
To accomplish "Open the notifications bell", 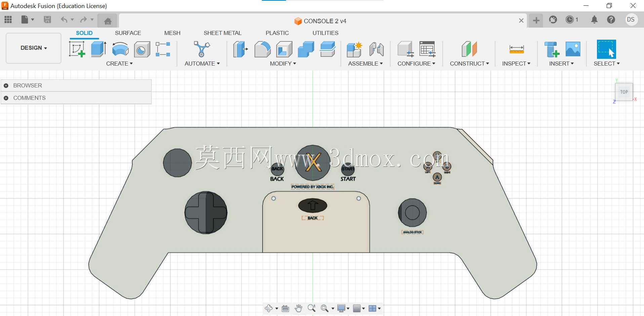I will (594, 20).
